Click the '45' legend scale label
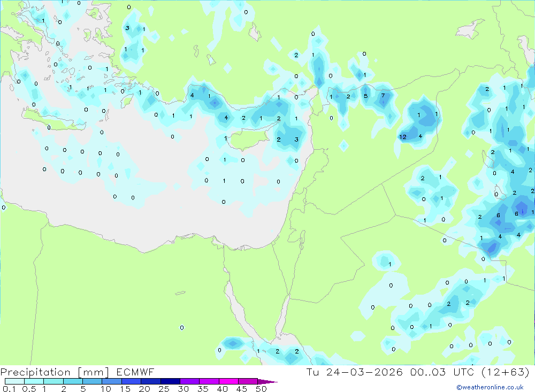The height and width of the screenshot is (392, 535). pyautogui.click(x=242, y=389)
